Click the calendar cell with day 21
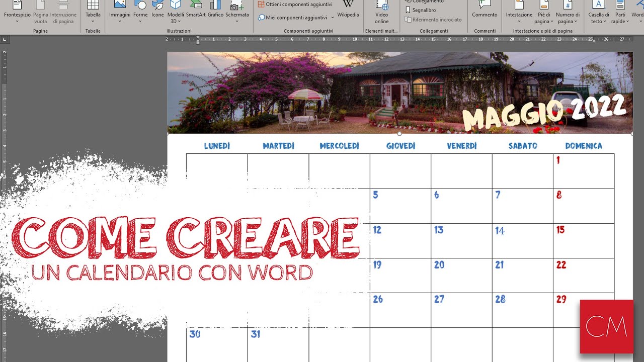Viewport: 644px width, 362px height. point(522,276)
